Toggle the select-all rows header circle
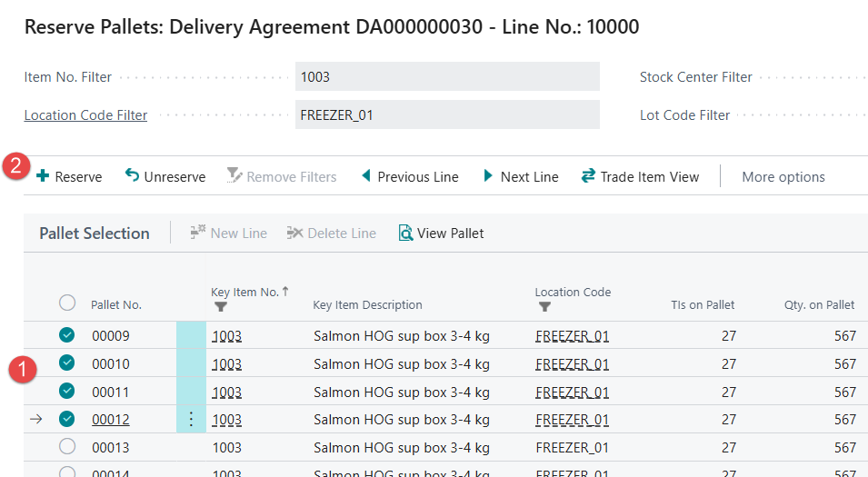The height and width of the screenshot is (477, 868). click(66, 303)
